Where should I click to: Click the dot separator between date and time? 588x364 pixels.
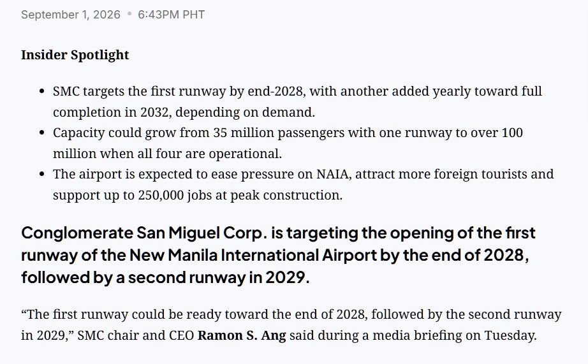tap(129, 14)
